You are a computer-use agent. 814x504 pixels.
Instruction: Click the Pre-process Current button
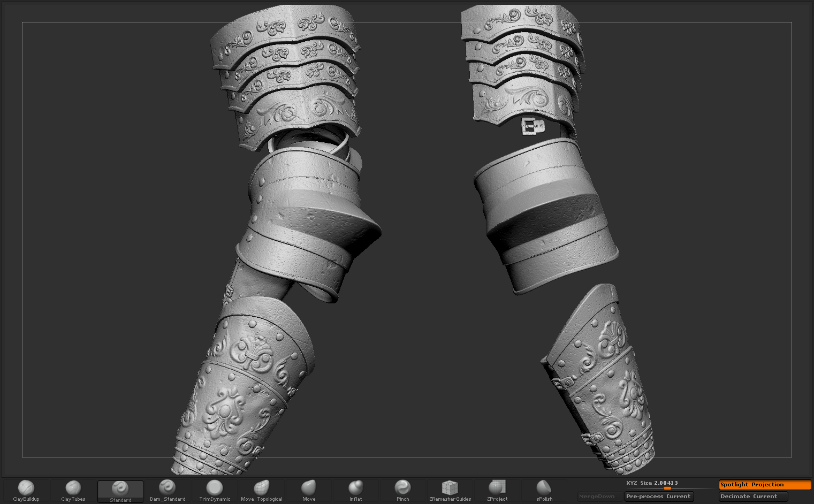(659, 497)
